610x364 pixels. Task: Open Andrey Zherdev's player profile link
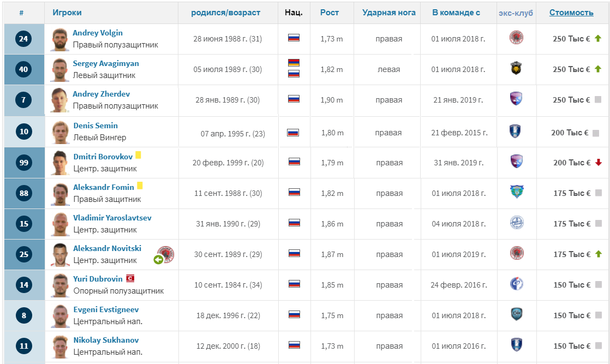pyautogui.click(x=101, y=94)
